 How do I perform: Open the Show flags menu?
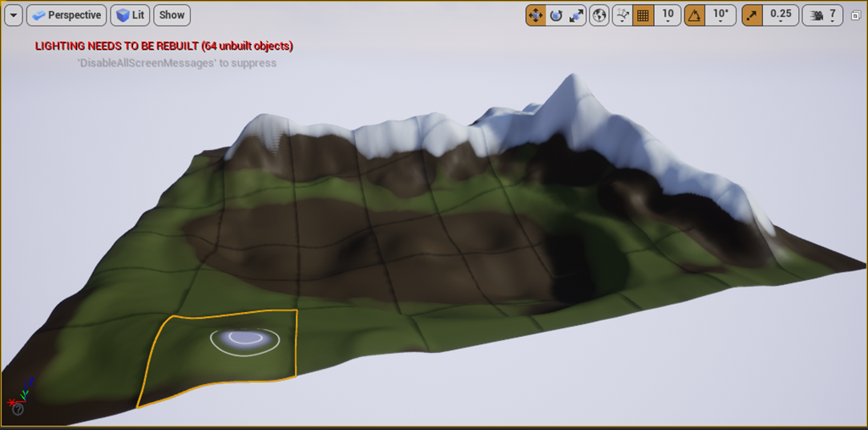tap(172, 15)
